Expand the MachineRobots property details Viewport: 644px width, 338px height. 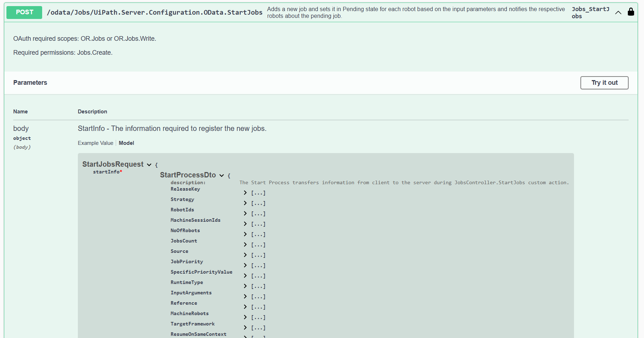pyautogui.click(x=245, y=317)
